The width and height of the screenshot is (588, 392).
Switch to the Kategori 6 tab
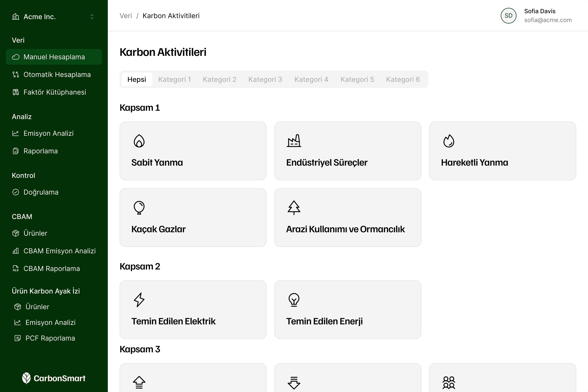[x=403, y=79]
